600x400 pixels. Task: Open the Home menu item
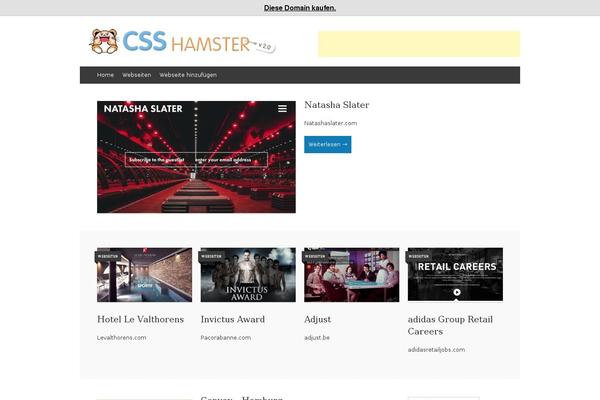click(x=105, y=75)
